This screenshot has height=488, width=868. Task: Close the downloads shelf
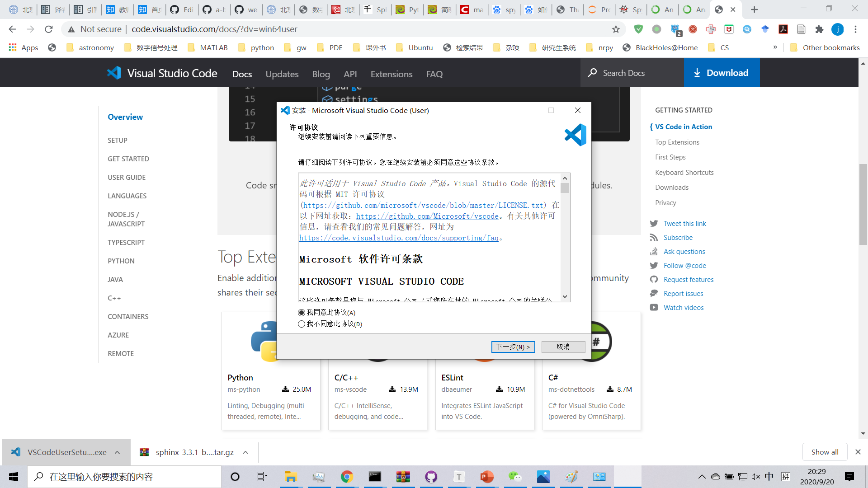(858, 452)
